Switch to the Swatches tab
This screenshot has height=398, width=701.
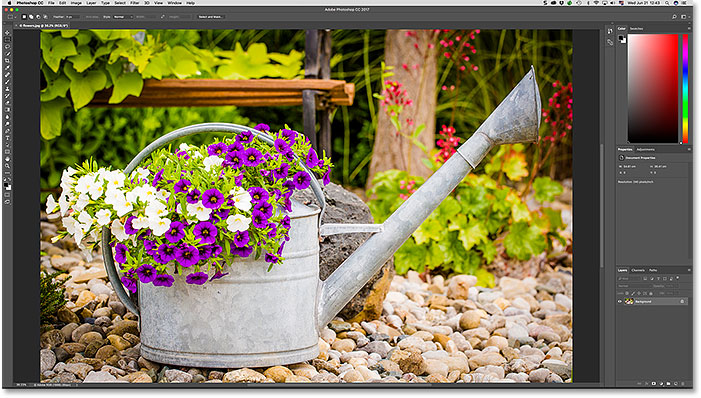point(636,29)
